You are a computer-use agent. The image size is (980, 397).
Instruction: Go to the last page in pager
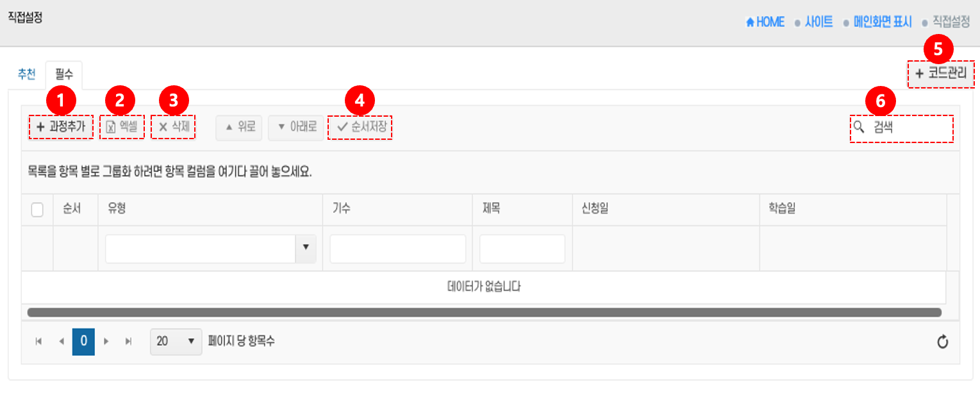coord(128,342)
